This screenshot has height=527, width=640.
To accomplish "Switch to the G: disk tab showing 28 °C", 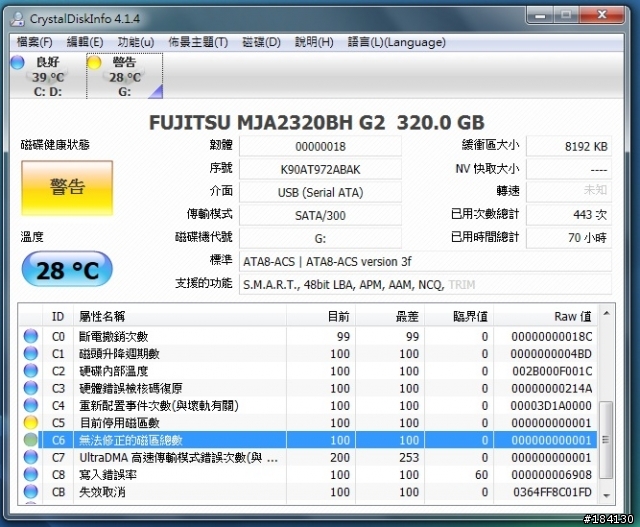I will [x=122, y=77].
